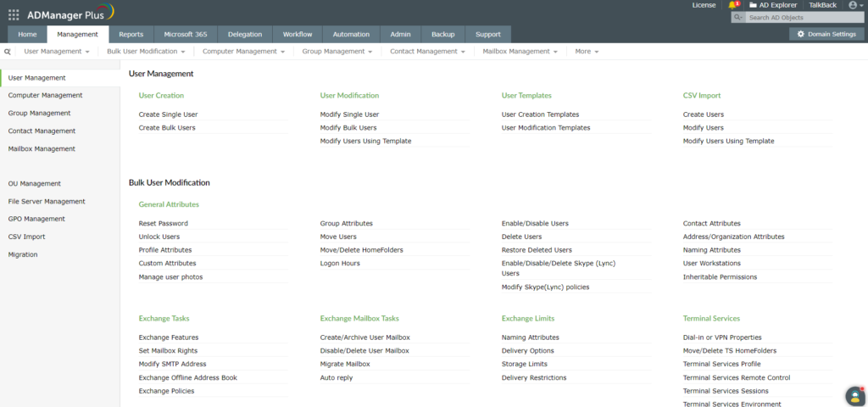Screen dimensions: 868x407
Task: Open Set Mailbox Rights link
Action: click(x=168, y=351)
